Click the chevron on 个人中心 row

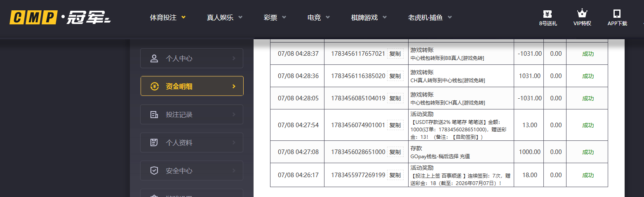tap(234, 58)
